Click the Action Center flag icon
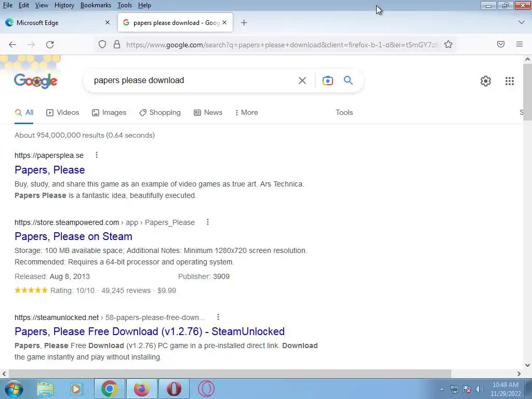 click(467, 389)
